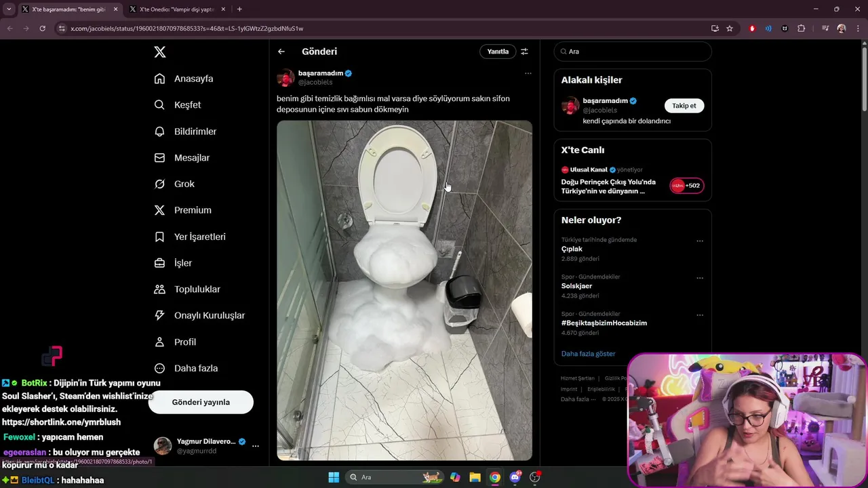Click the +502 listeners badge
The image size is (868, 488).
click(687, 186)
